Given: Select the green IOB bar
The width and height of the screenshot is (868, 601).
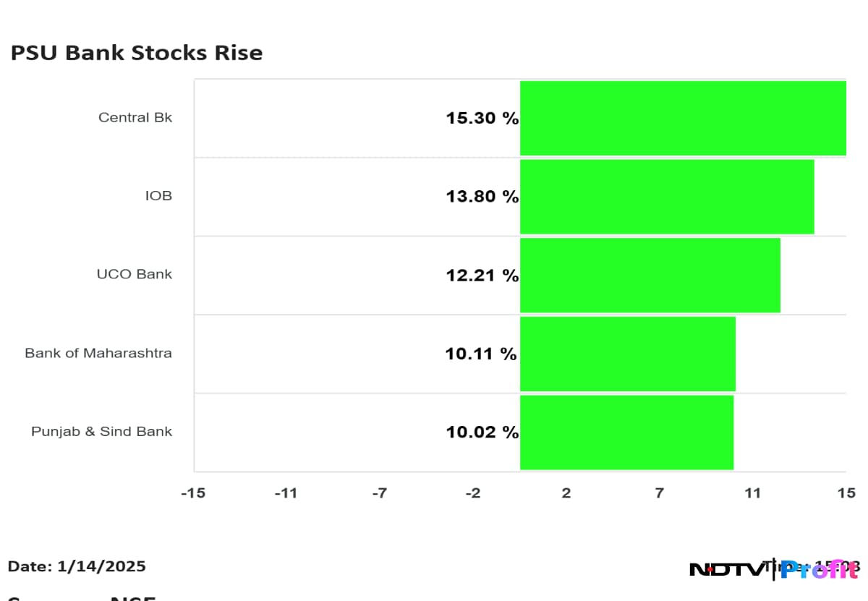Looking at the screenshot, I should (667, 197).
